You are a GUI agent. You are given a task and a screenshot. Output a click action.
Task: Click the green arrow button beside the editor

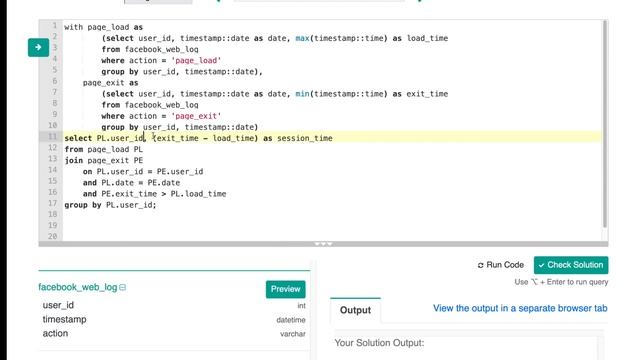[38, 47]
